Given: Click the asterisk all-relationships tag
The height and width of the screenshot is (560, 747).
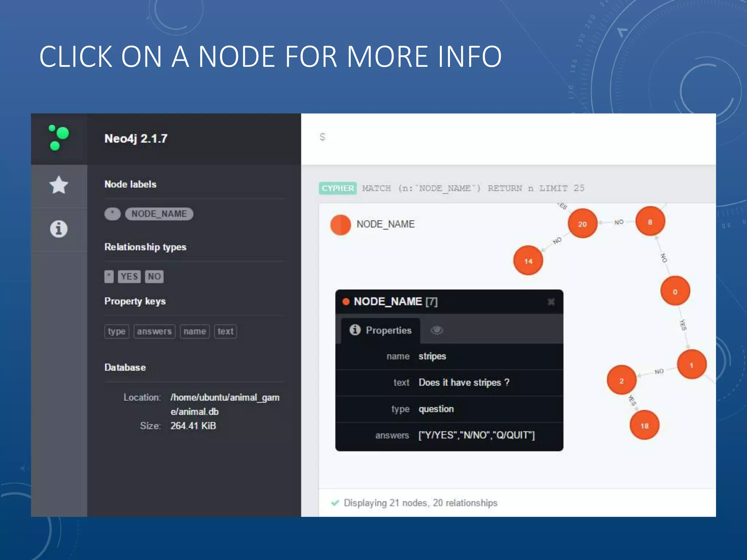Looking at the screenshot, I should coord(109,276).
